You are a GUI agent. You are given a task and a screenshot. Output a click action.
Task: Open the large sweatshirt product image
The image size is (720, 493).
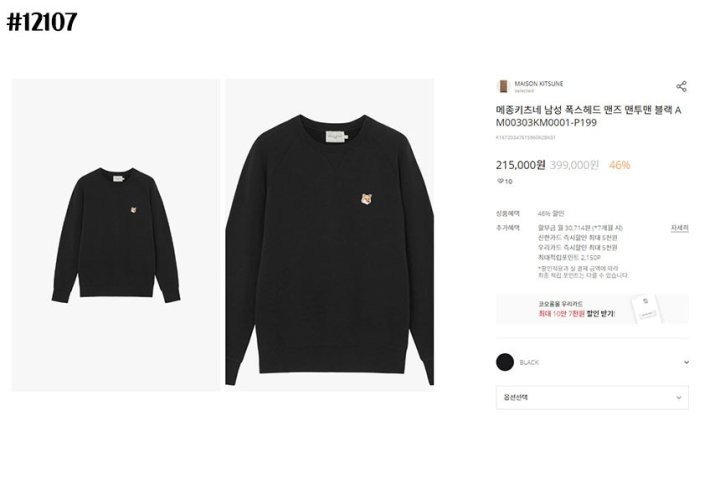tap(329, 235)
